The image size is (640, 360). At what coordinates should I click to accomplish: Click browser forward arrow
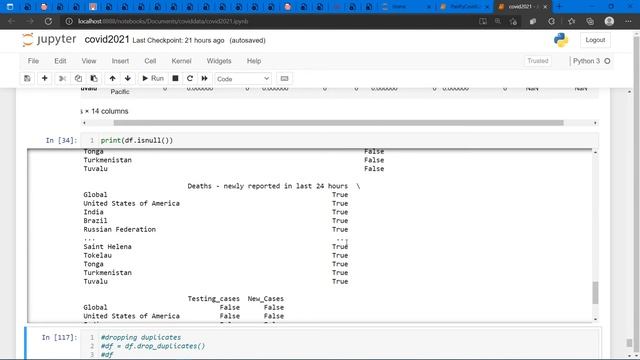(30, 21)
